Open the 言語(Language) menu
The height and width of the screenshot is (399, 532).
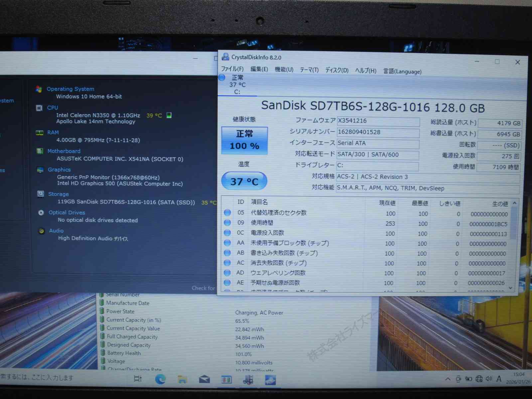(x=402, y=71)
